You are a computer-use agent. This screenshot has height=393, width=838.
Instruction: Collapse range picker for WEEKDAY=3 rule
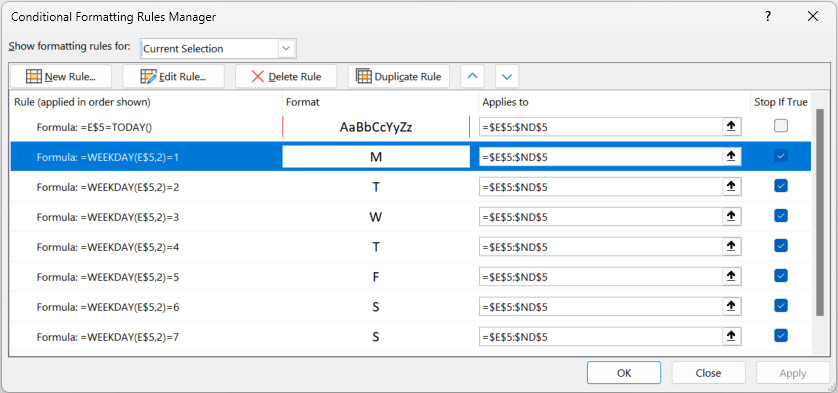click(732, 217)
